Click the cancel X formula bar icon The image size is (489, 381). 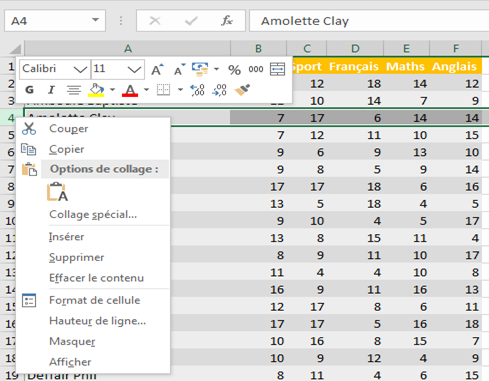click(x=155, y=21)
